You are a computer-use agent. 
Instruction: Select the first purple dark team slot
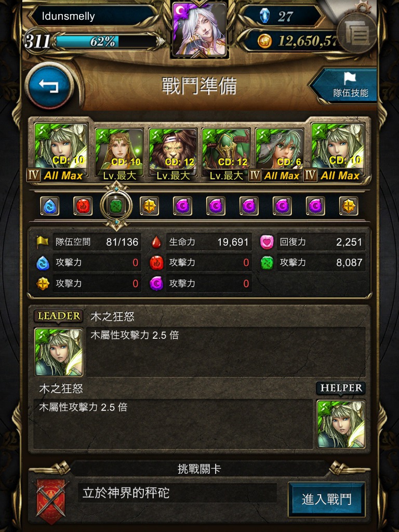coord(182,206)
